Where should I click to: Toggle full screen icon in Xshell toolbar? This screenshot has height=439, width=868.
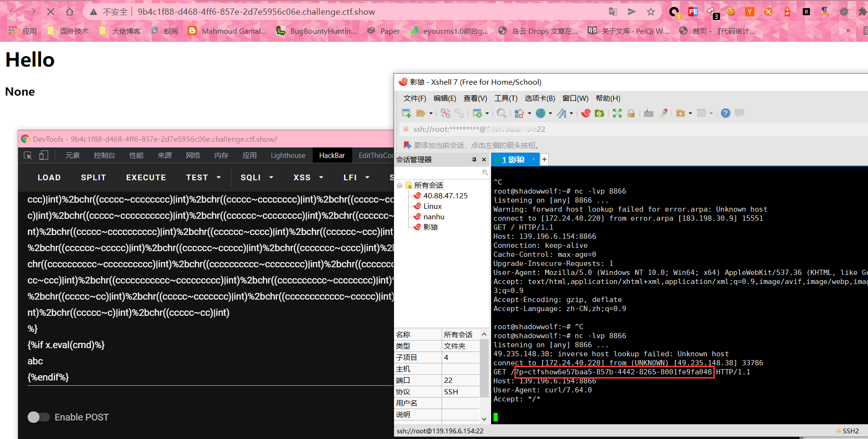pos(617,113)
